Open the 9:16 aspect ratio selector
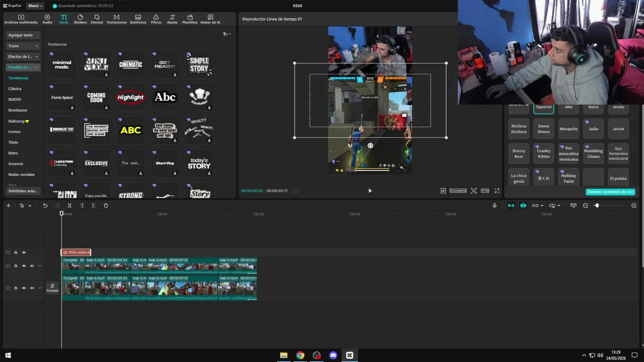 485,191
